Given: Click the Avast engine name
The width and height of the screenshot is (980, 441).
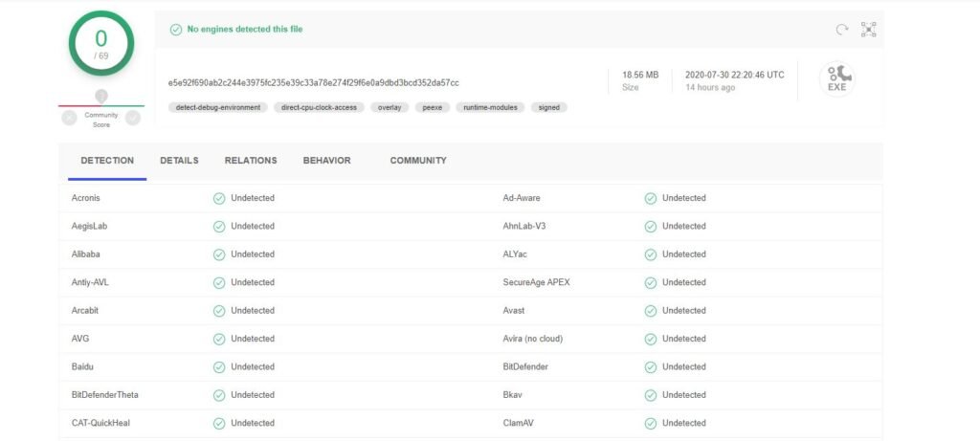Looking at the screenshot, I should [x=514, y=311].
